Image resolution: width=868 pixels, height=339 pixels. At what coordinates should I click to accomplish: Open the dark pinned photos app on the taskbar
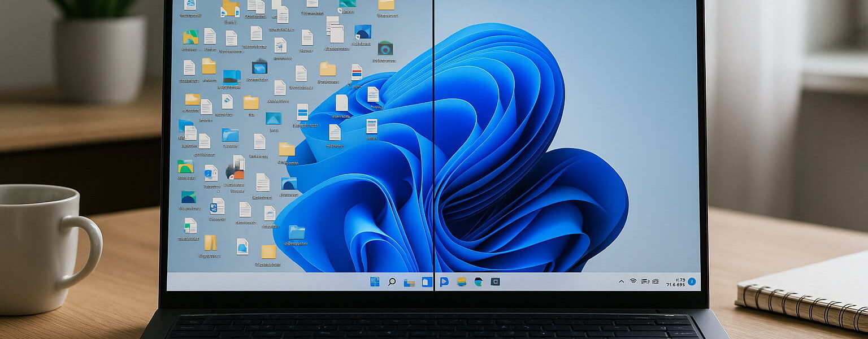494,281
